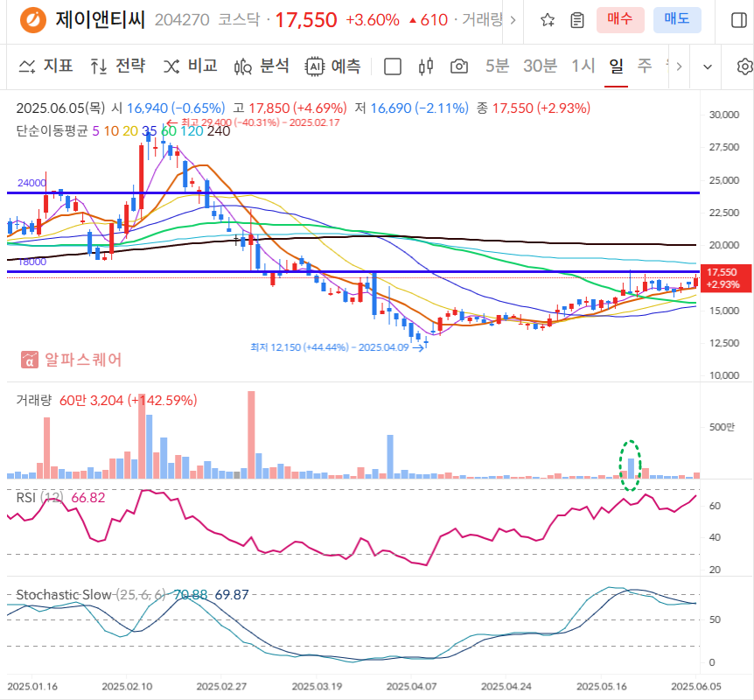Screen dimensions: 754x700
Task: Toggle the side panel open
Action: tap(739, 20)
